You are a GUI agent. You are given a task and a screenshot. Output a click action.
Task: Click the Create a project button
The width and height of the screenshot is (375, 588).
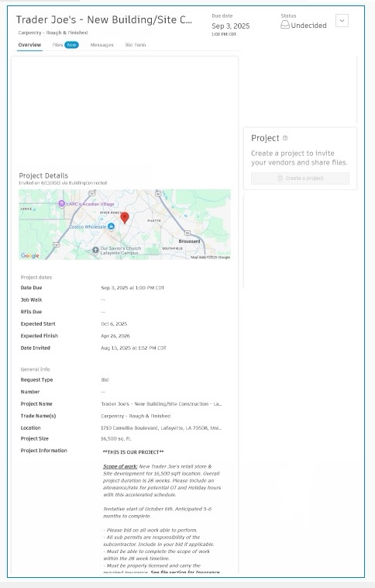[x=300, y=178]
